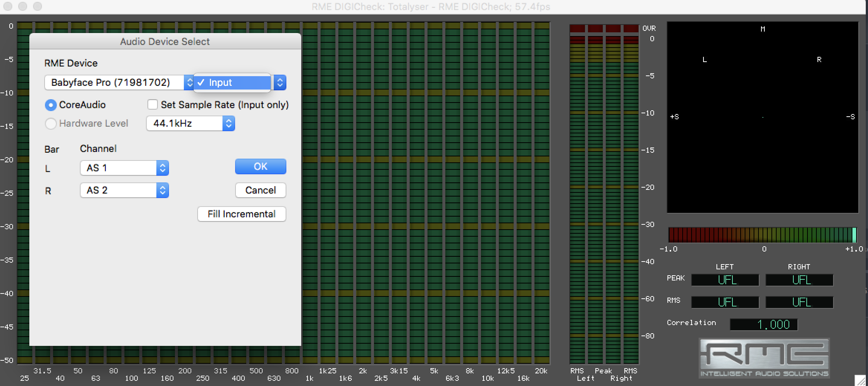Select the CoreAudio radio button
Image resolution: width=868 pixels, height=386 pixels.
pos(51,105)
